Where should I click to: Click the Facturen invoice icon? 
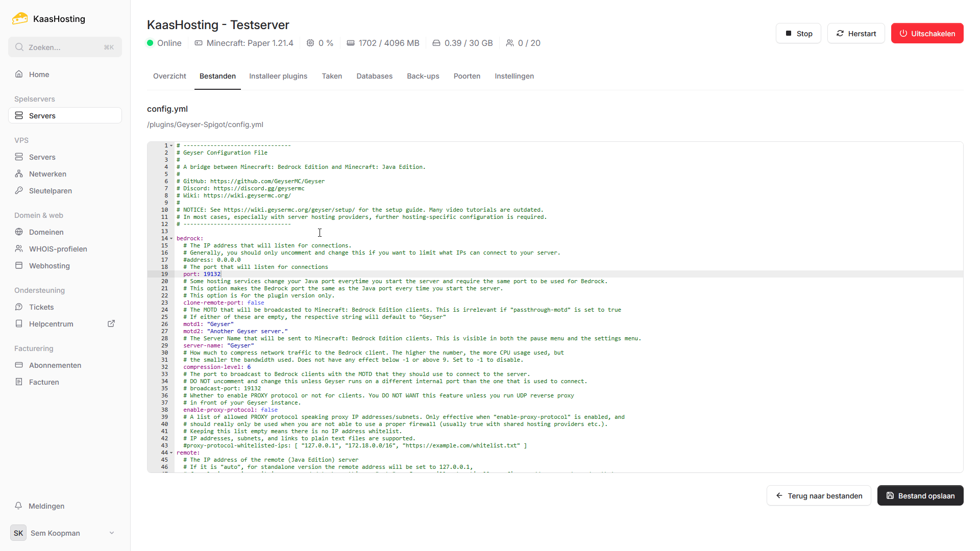tap(19, 382)
